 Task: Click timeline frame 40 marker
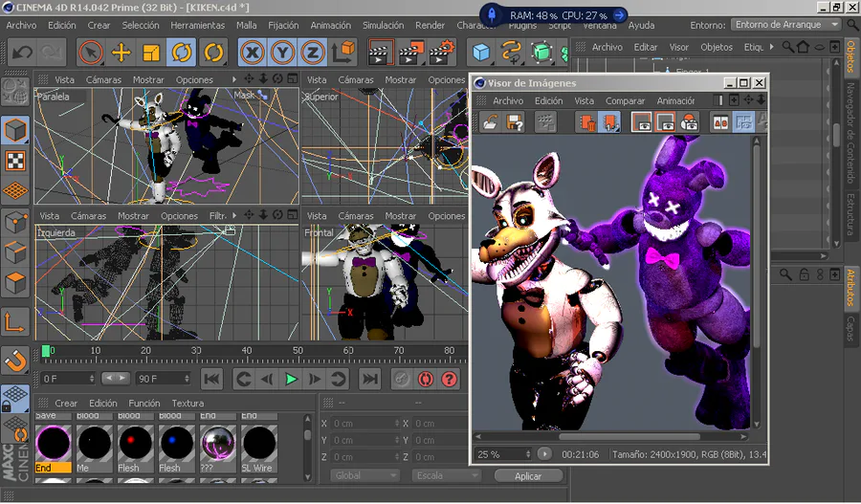247,351
